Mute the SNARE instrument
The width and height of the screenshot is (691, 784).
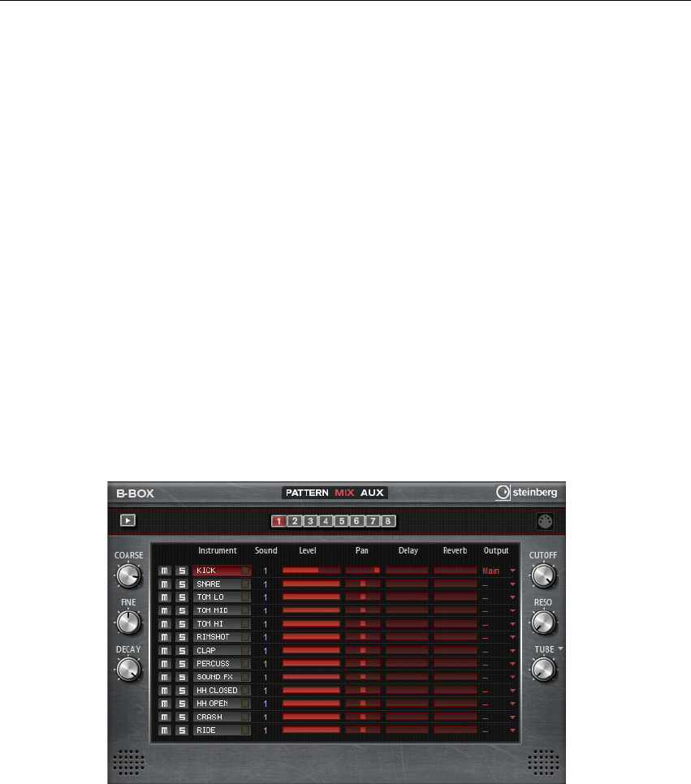pyautogui.click(x=165, y=584)
